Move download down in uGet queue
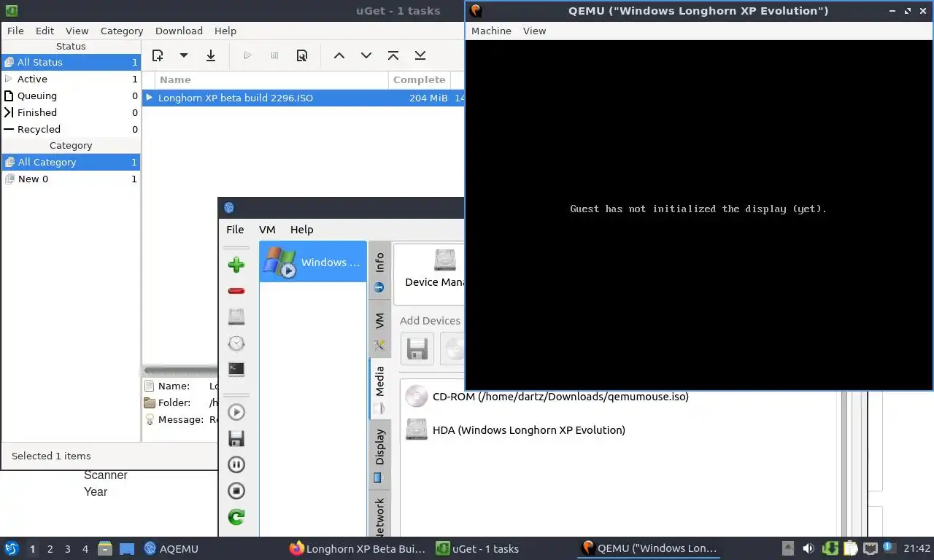Viewport: 934px width, 560px height. (x=366, y=55)
